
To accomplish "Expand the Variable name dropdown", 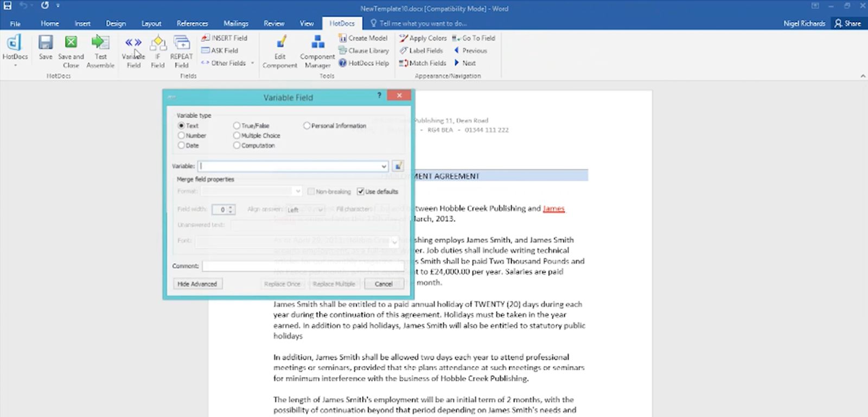I will pyautogui.click(x=384, y=166).
